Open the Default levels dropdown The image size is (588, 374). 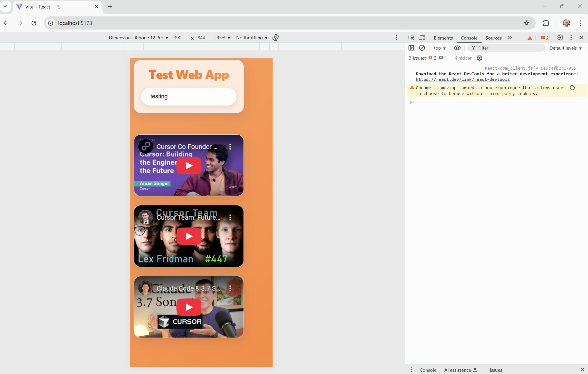pyautogui.click(x=565, y=48)
